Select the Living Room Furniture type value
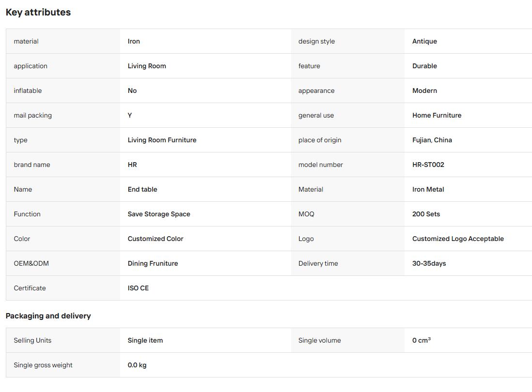This screenshot has width=532, height=392. coord(162,140)
